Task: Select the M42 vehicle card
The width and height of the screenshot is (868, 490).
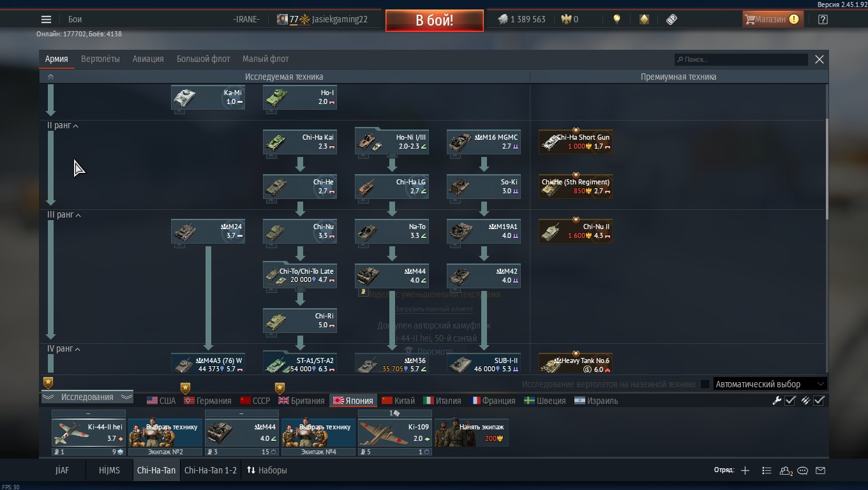Action: (x=484, y=276)
